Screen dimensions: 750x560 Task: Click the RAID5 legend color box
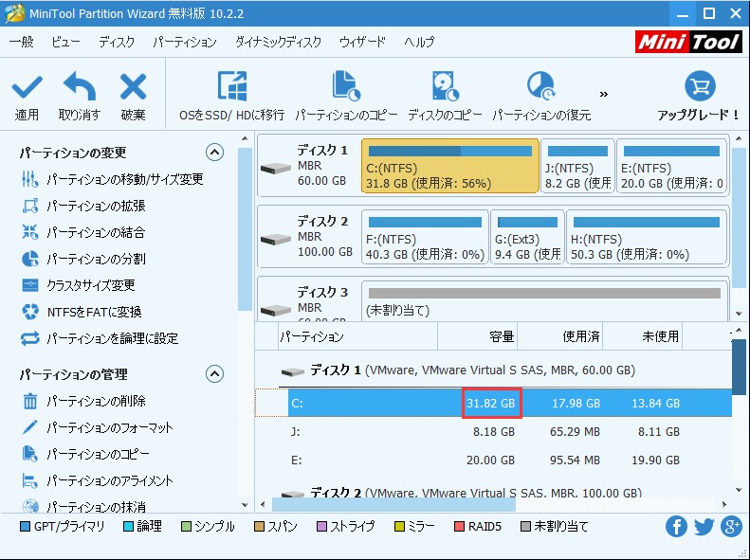point(459,527)
